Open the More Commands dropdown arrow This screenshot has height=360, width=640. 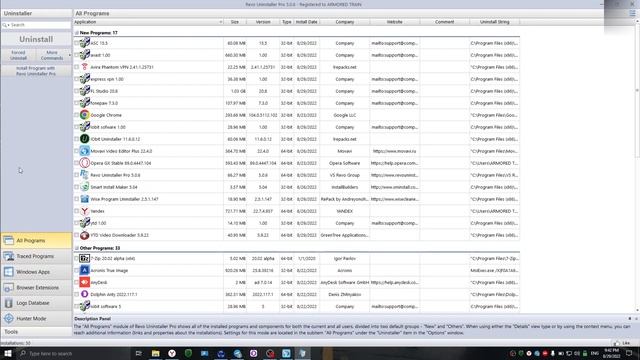(69, 55)
